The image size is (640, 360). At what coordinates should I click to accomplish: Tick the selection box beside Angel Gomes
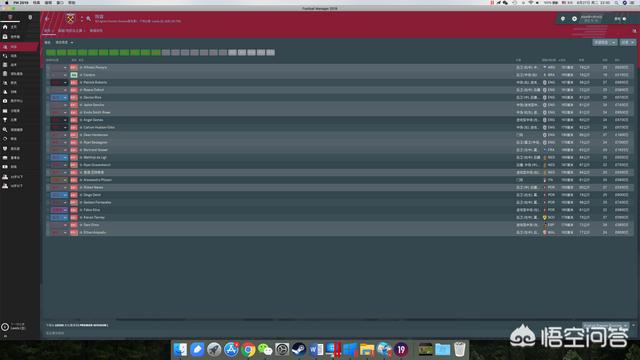click(48, 120)
